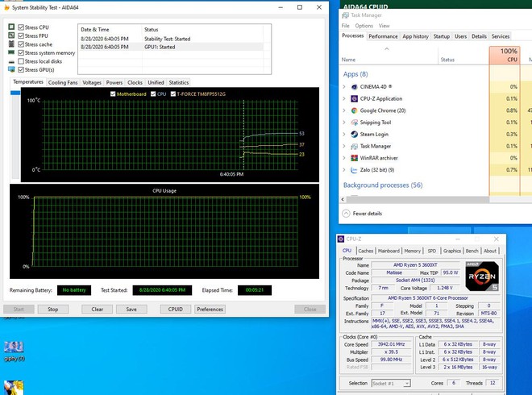Click the Task Manager title bar icon
This screenshot has width=532, height=395.
[345, 15]
